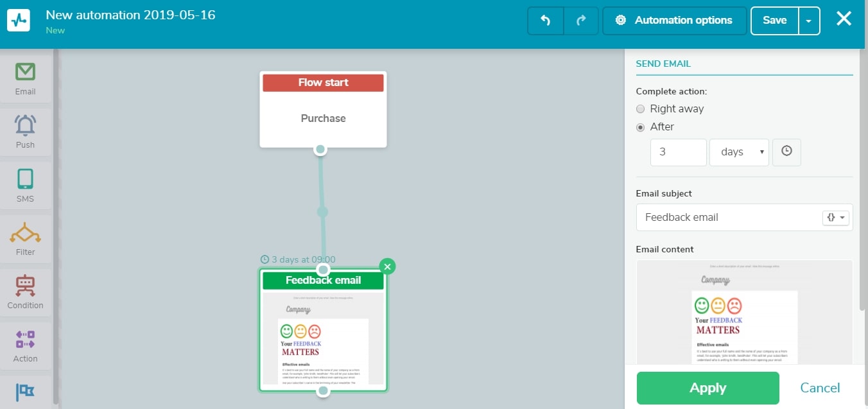Open the subject variables dropdown
The height and width of the screenshot is (409, 868).
(x=836, y=218)
